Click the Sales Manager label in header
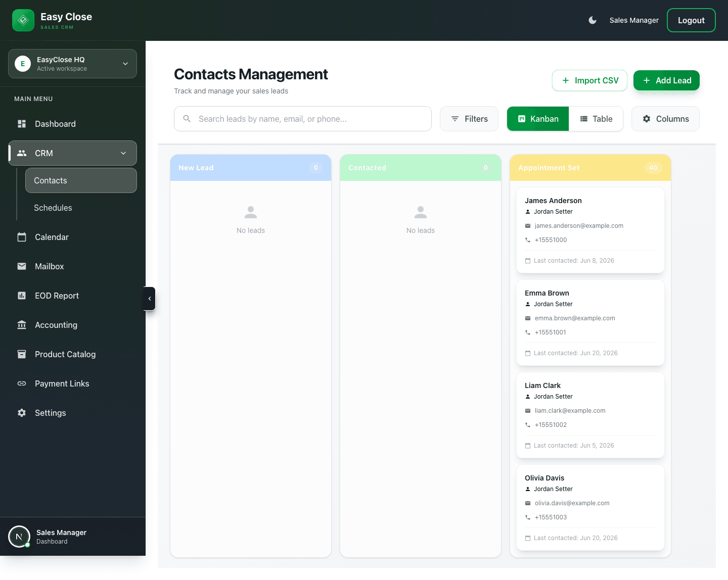 pos(634,20)
